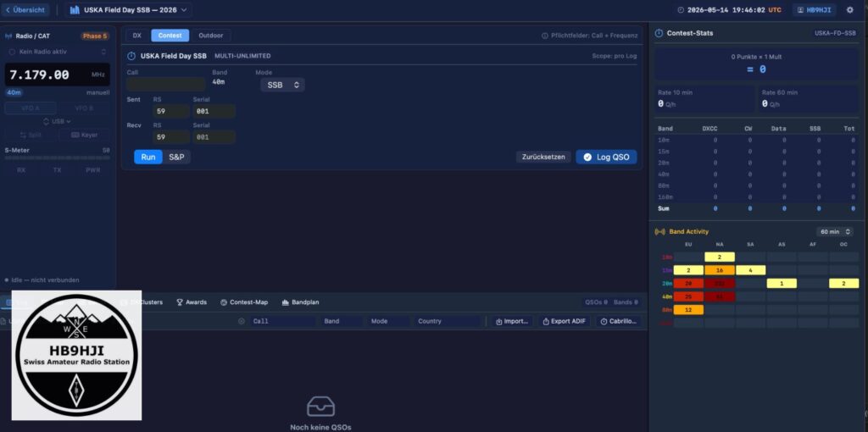Open the Import dialog
This screenshot has width=868, height=432.
tap(511, 321)
